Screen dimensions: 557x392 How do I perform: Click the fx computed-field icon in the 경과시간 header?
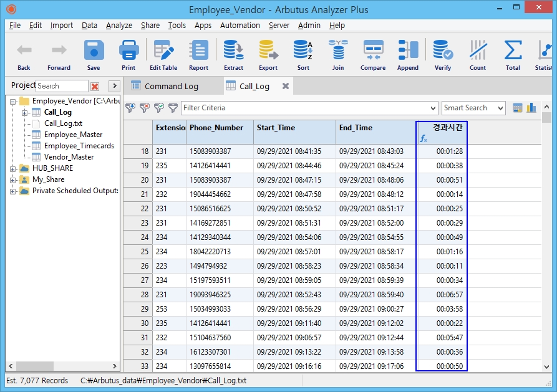[424, 138]
